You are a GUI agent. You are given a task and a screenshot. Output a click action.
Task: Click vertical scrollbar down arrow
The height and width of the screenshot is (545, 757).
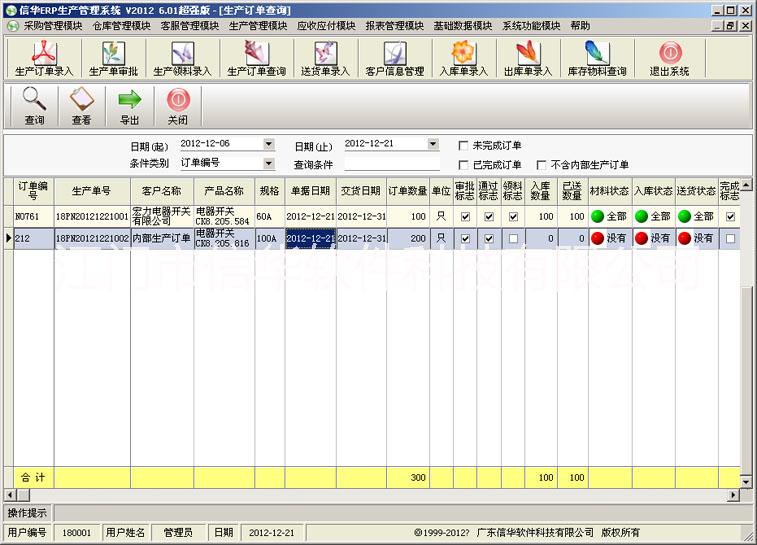pyautogui.click(x=746, y=482)
